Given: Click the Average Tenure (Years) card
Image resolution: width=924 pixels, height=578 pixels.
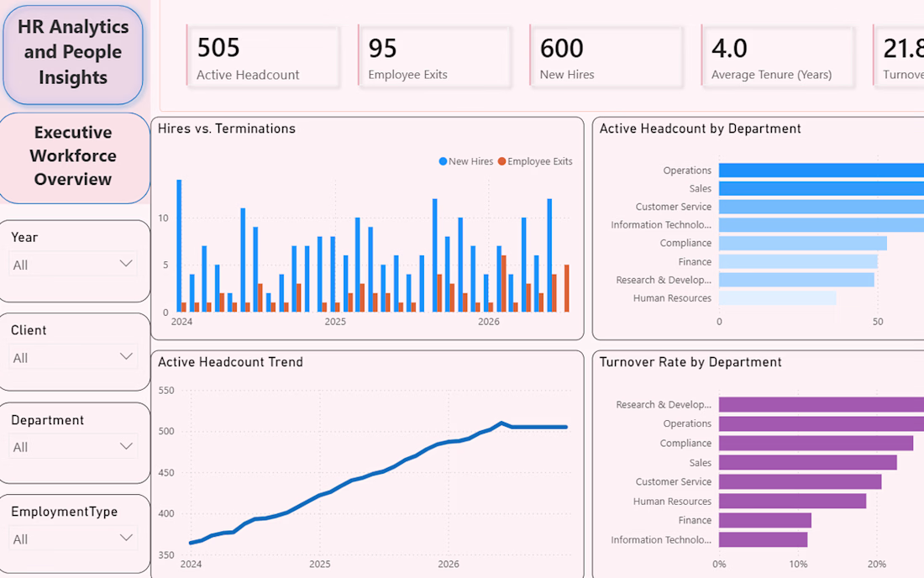Looking at the screenshot, I should pos(777,56).
